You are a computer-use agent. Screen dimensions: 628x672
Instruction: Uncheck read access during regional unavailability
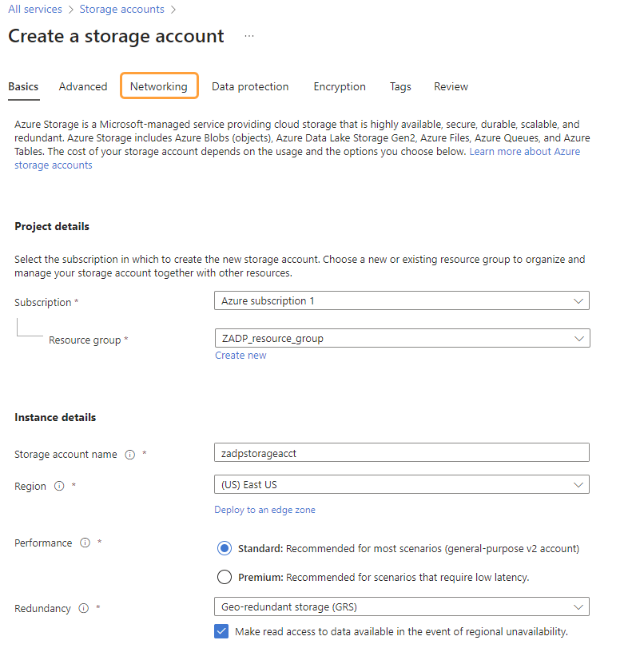(221, 631)
